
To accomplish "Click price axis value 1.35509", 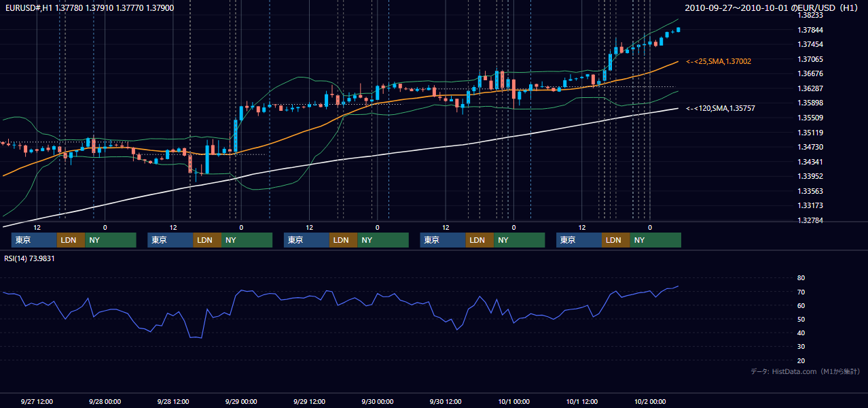I will pyautogui.click(x=810, y=118).
